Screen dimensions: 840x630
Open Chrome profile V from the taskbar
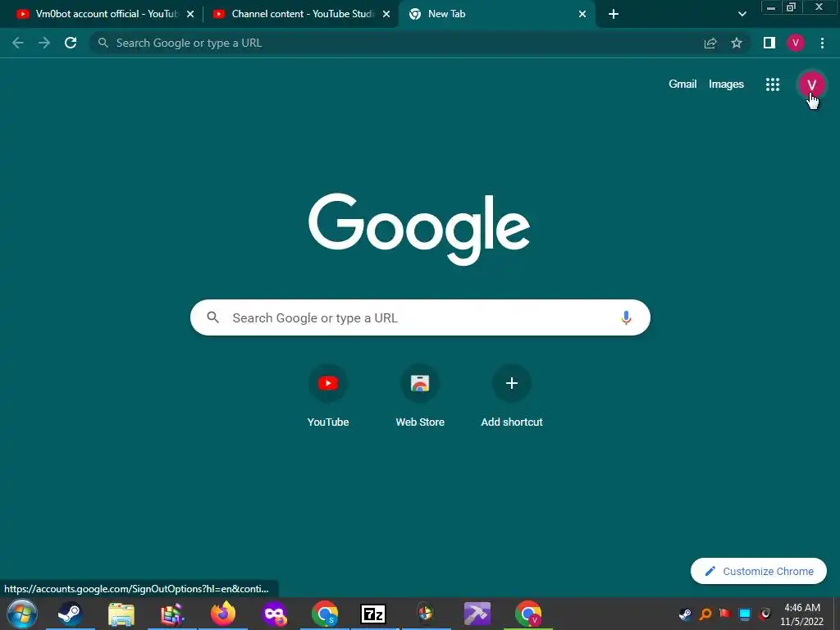(528, 614)
